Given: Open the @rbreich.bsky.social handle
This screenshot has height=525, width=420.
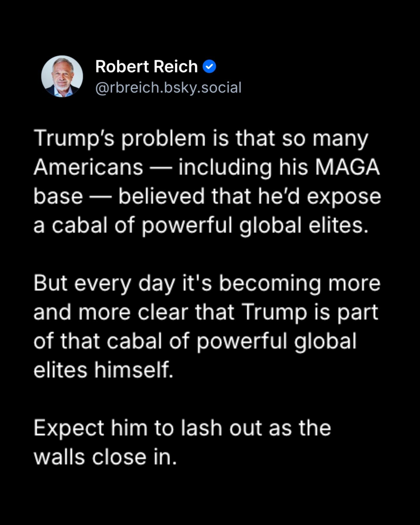Looking at the screenshot, I should point(168,87).
